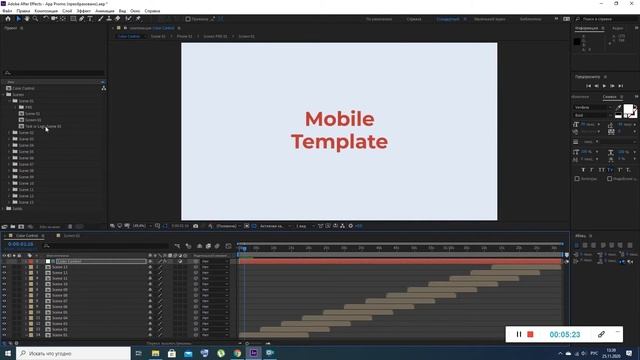Hide the Scene 07 layer eye

[4, 301]
